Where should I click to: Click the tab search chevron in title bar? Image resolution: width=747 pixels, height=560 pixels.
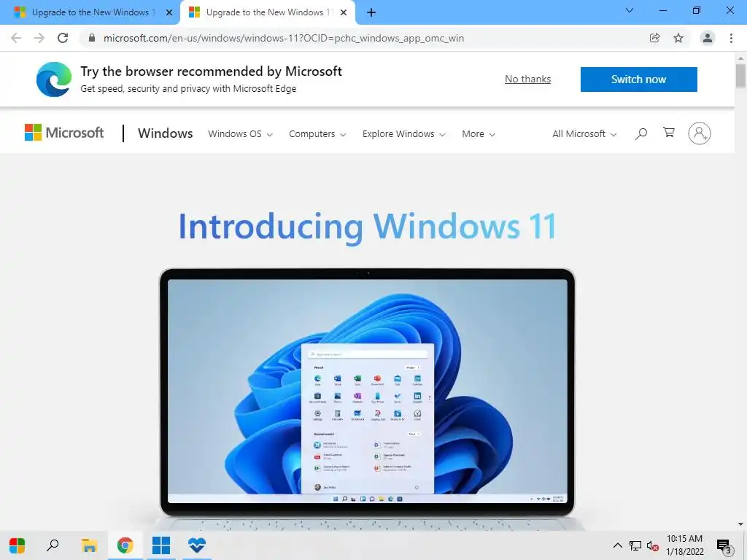(630, 10)
